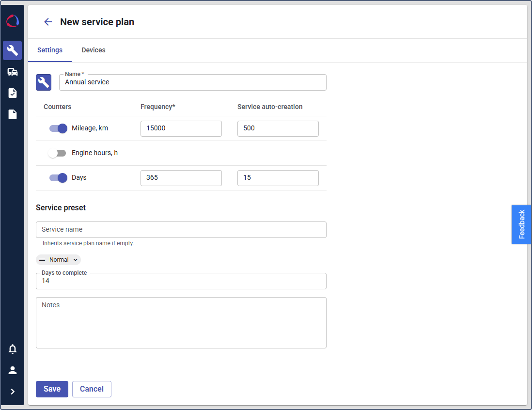The height and width of the screenshot is (410, 532).
Task: Click the back arrow icon
Action: [x=48, y=22]
